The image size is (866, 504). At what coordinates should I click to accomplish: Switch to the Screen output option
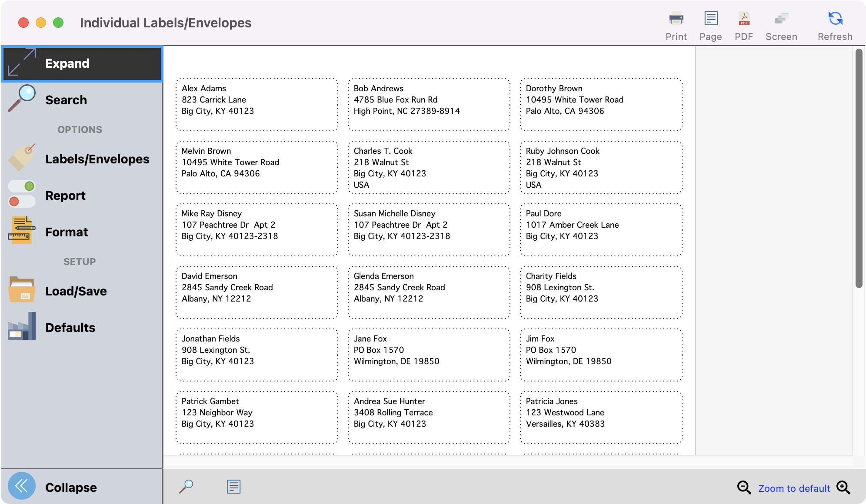(781, 19)
